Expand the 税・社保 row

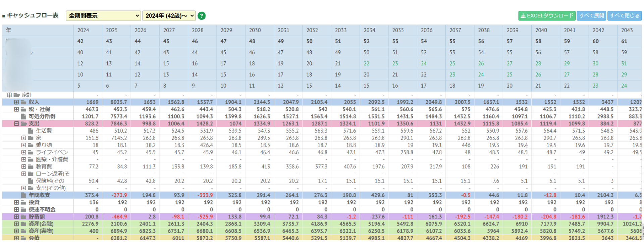tap(16, 109)
